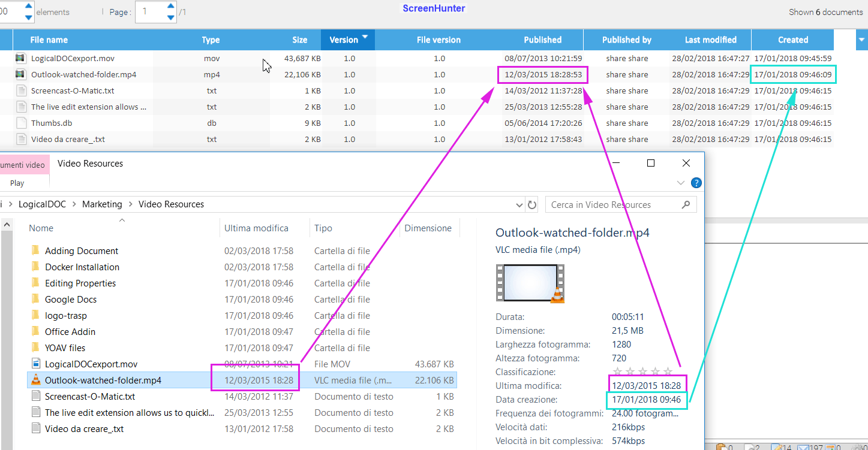The height and width of the screenshot is (450, 868).
Task: Select the 43,687 KB size cell
Action: pyautogui.click(x=302, y=58)
